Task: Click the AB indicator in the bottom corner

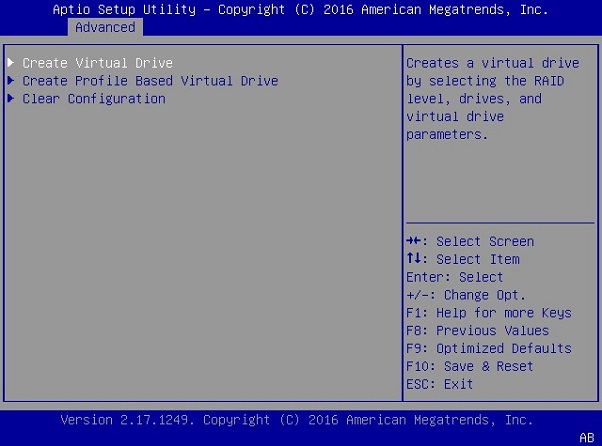Action: pyautogui.click(x=587, y=437)
